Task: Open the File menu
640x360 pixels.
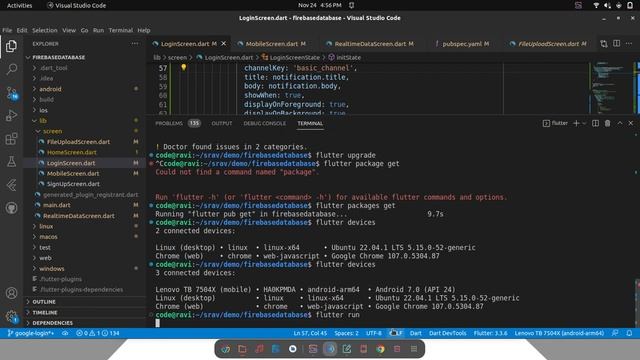Action: coord(7,30)
